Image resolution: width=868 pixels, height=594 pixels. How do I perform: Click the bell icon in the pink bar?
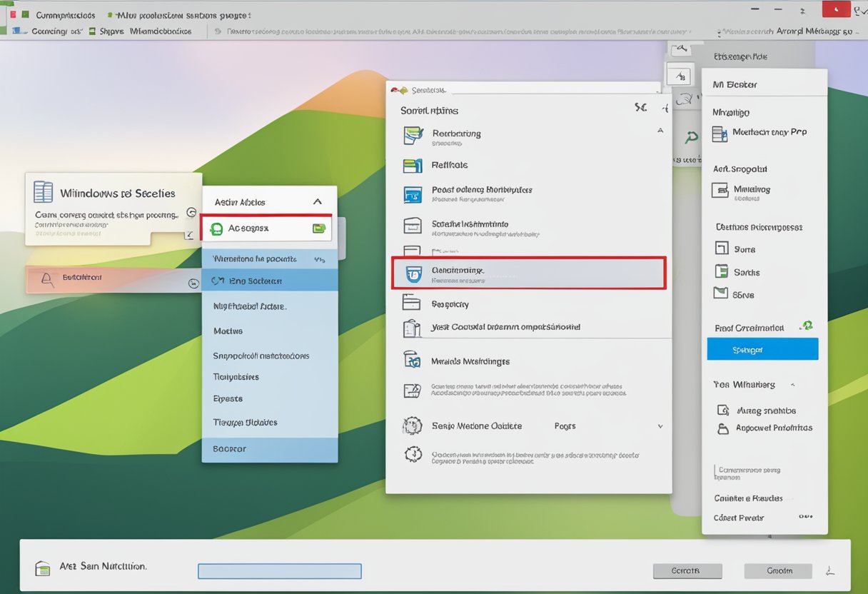(x=49, y=279)
